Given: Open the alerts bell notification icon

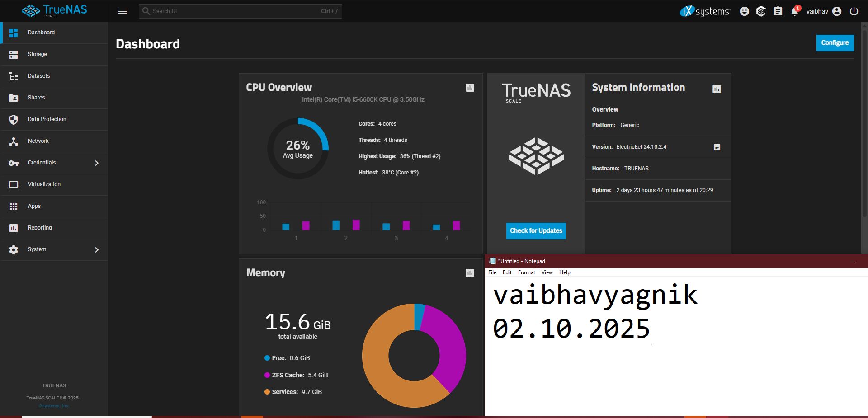Looking at the screenshot, I should pyautogui.click(x=794, y=11).
